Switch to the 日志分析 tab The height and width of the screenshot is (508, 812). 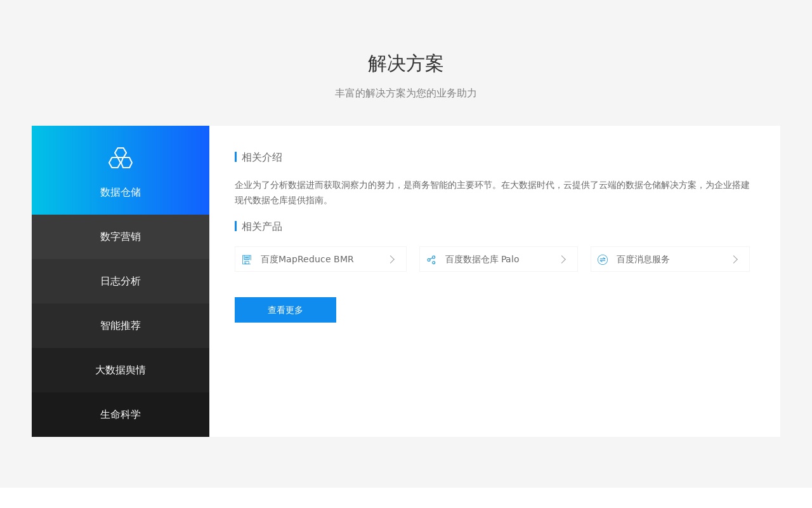[121, 281]
